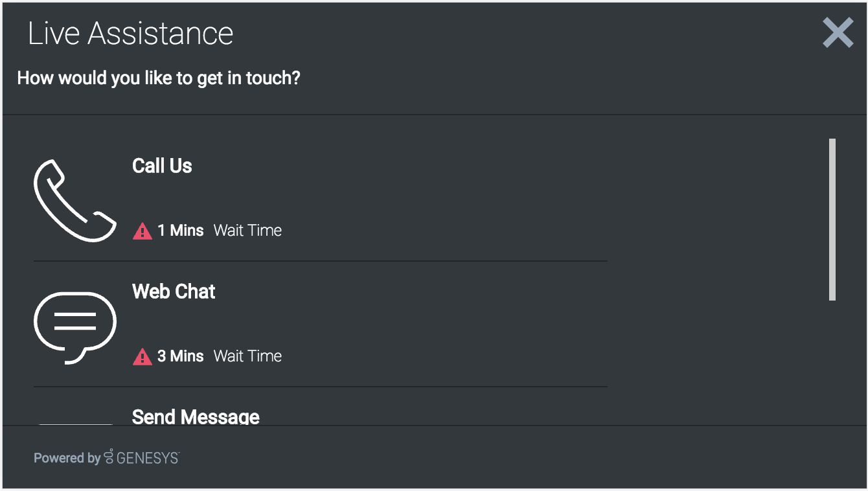Image resolution: width=868 pixels, height=491 pixels.
Task: Click Wait Time label under Call Us
Action: pos(247,231)
